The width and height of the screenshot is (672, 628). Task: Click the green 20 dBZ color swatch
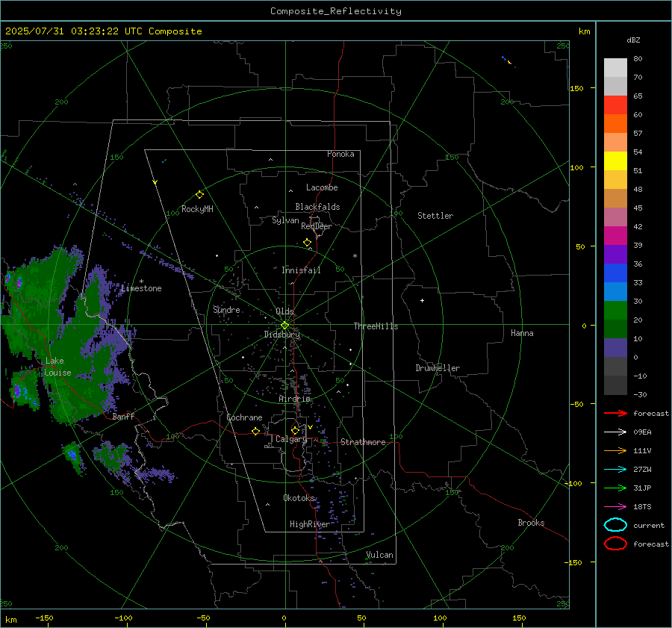tap(615, 311)
